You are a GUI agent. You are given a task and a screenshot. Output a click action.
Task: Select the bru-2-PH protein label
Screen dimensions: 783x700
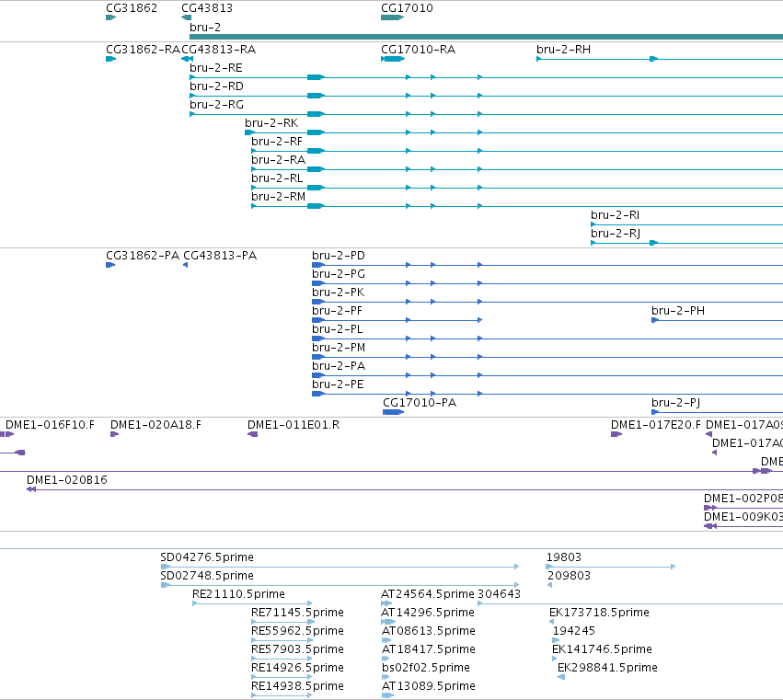[678, 311]
